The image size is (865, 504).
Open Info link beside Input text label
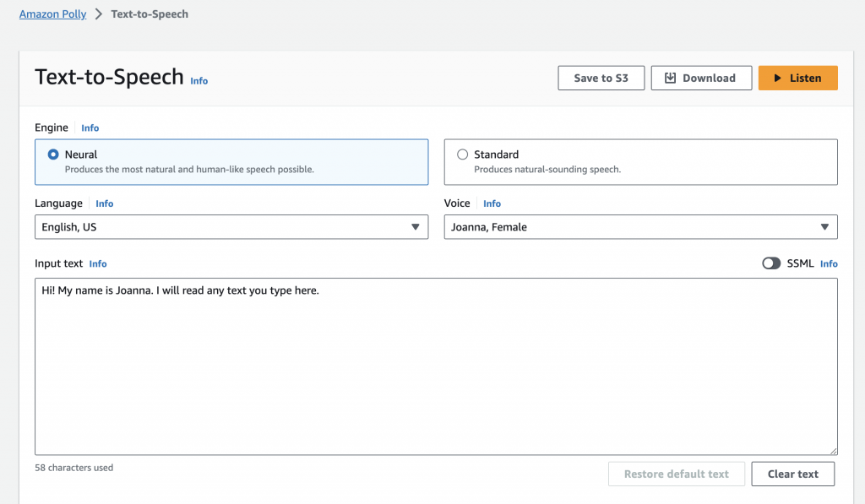coord(98,264)
